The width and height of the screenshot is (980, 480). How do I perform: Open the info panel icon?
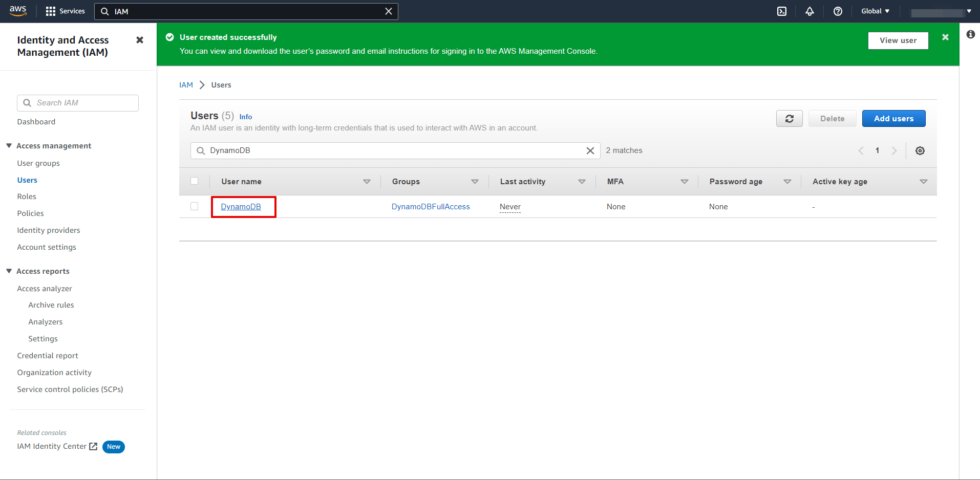pyautogui.click(x=970, y=34)
